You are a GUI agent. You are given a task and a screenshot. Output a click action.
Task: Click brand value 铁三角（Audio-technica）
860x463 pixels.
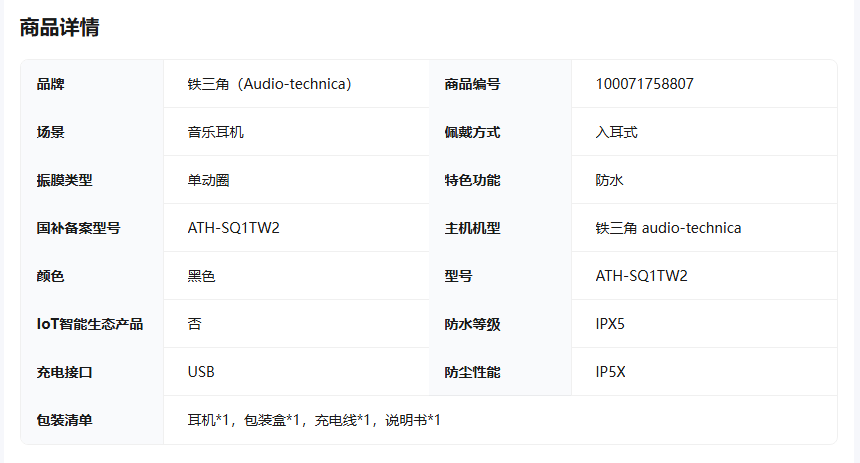point(269,84)
